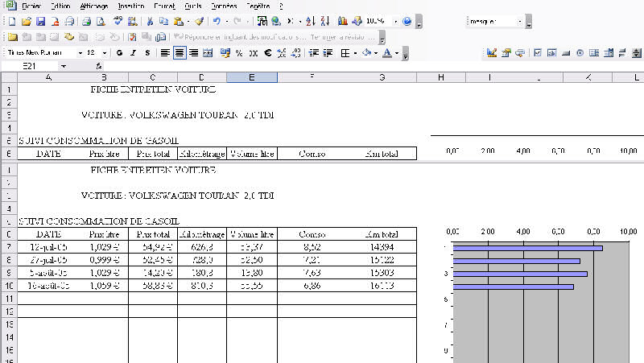Toggle right alignment for the cell
The image size is (644, 363).
pyautogui.click(x=193, y=53)
